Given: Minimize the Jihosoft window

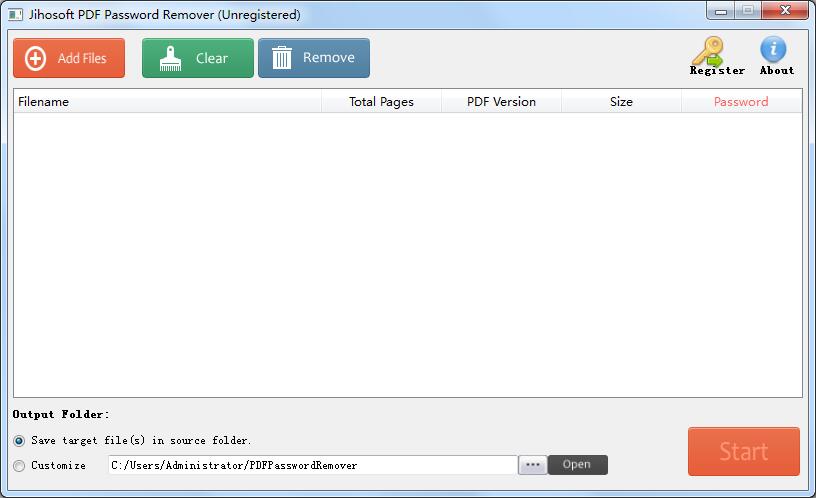Looking at the screenshot, I should point(721,11).
